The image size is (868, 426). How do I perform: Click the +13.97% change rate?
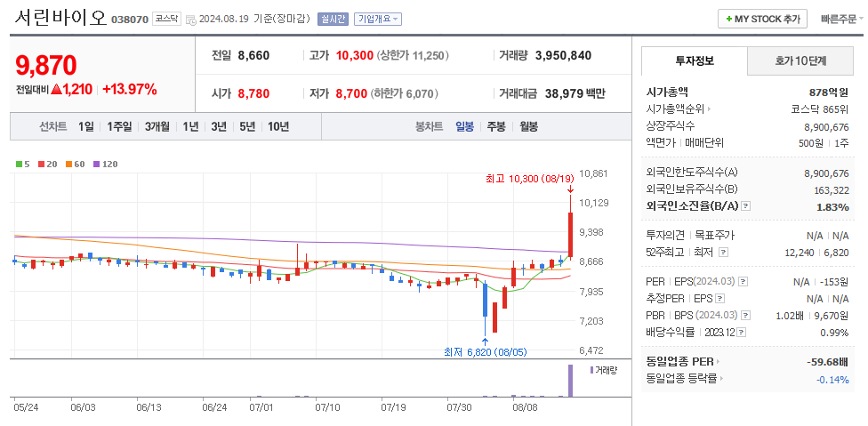pos(130,89)
